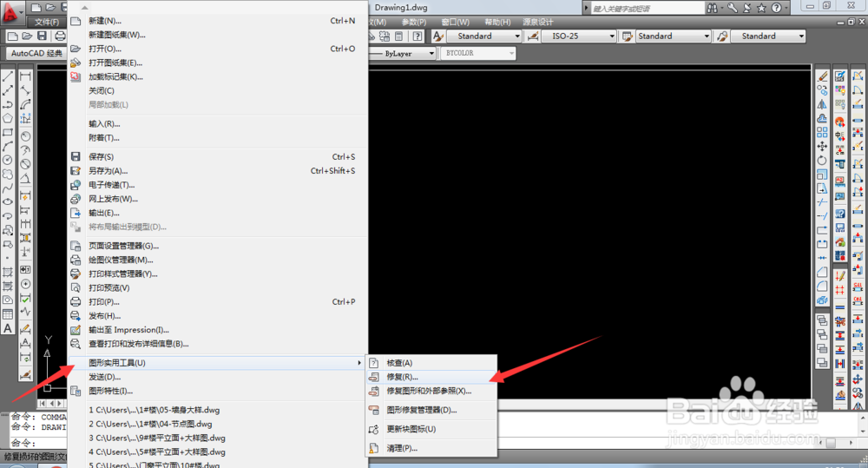This screenshot has width=868, height=468.
Task: Open the text style Standard dropdown
Action: [485, 36]
